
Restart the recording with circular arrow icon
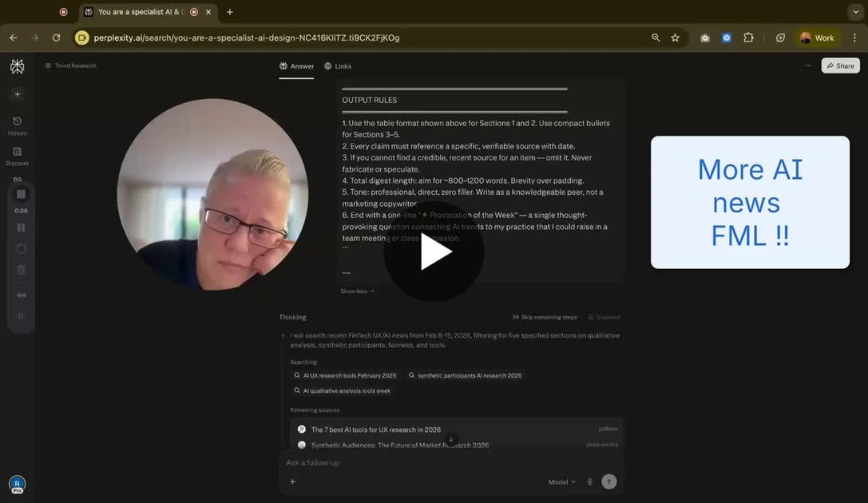(21, 248)
